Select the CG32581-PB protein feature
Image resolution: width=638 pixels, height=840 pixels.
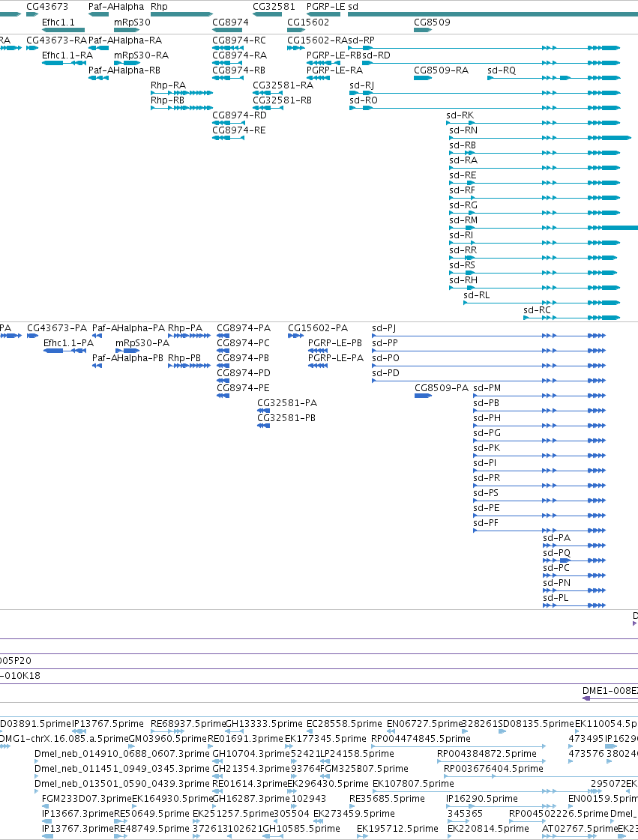(263, 426)
